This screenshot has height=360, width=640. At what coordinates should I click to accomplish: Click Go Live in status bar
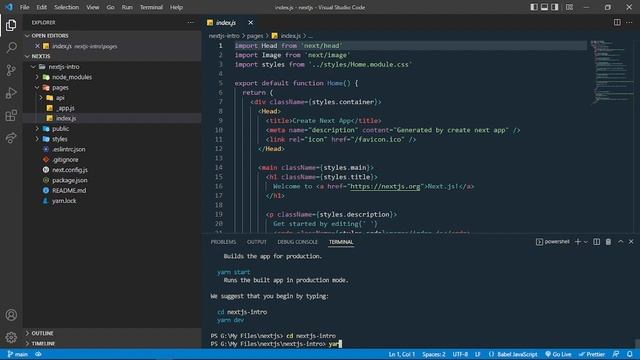tap(558, 354)
